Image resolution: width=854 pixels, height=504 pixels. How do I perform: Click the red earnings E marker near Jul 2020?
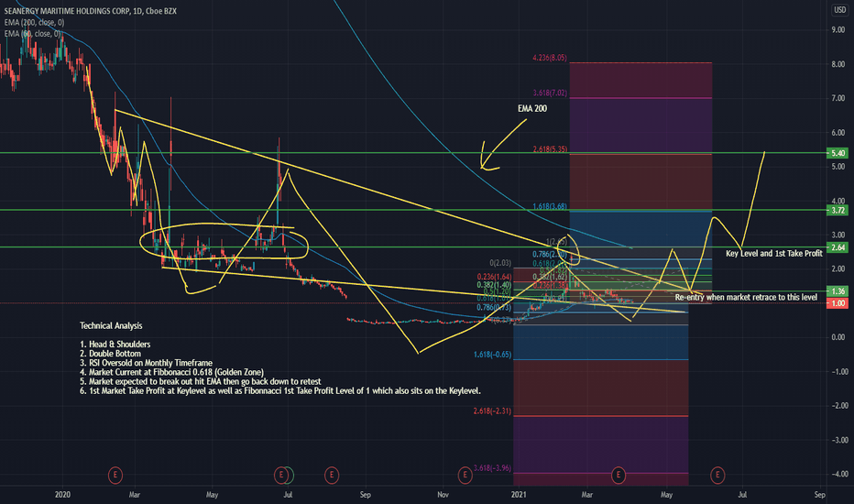[x=281, y=475]
